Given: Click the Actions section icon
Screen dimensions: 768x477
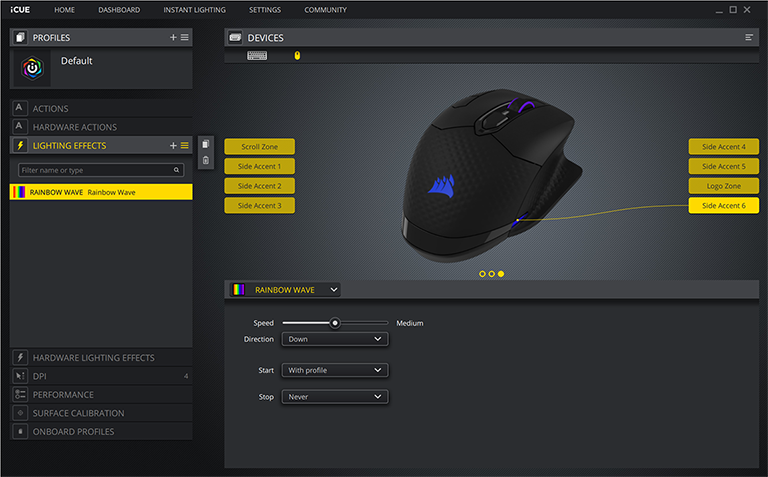Looking at the screenshot, I should click(x=19, y=108).
